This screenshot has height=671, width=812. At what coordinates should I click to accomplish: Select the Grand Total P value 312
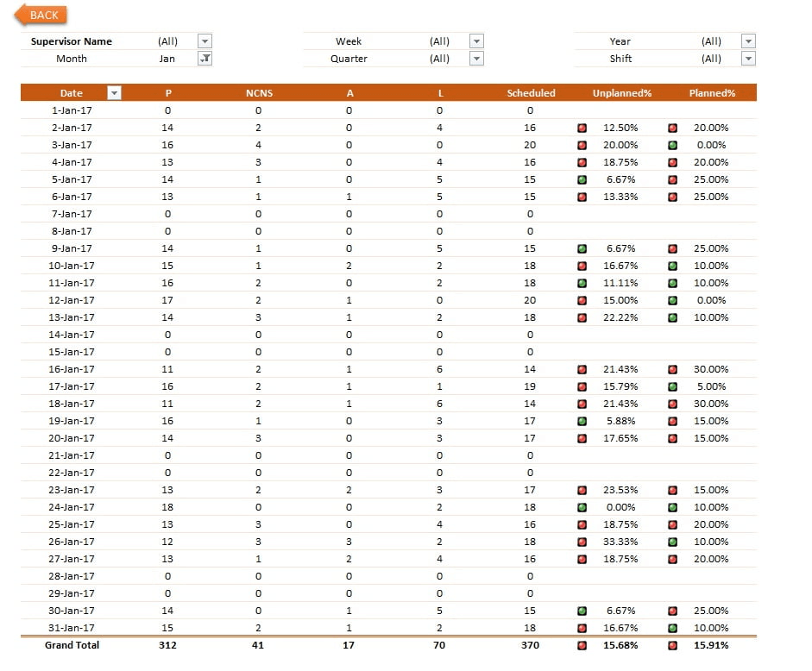point(167,645)
